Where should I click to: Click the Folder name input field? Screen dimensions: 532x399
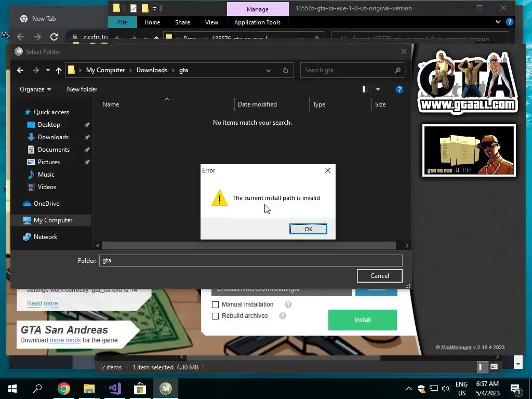click(251, 261)
